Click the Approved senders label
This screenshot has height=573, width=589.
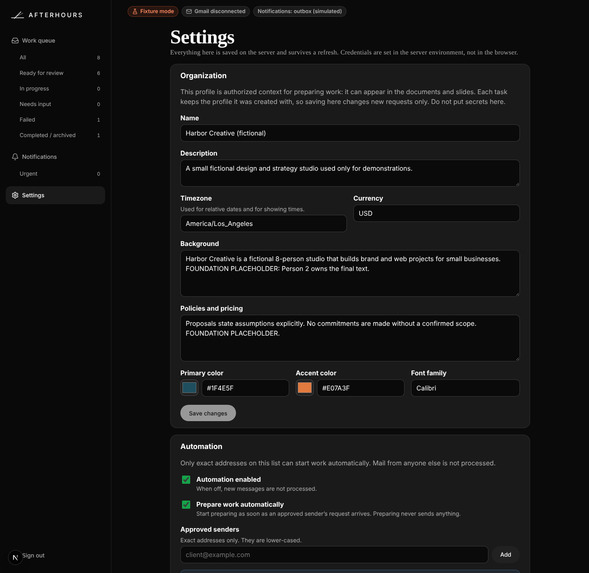210,529
